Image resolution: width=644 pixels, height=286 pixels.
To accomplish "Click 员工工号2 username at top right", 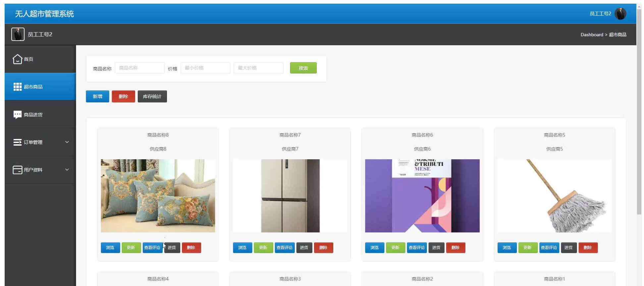I will (x=600, y=14).
